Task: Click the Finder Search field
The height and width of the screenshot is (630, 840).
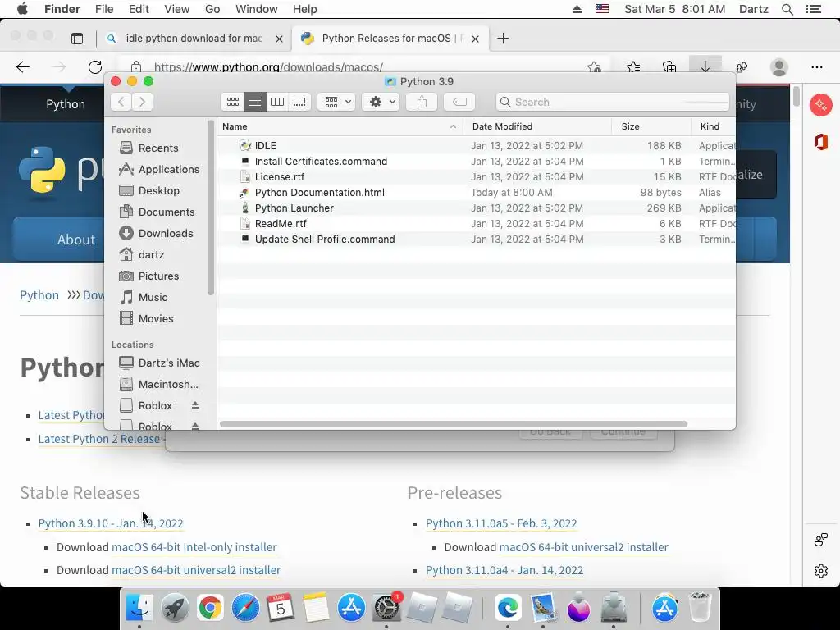Action: 612,102
